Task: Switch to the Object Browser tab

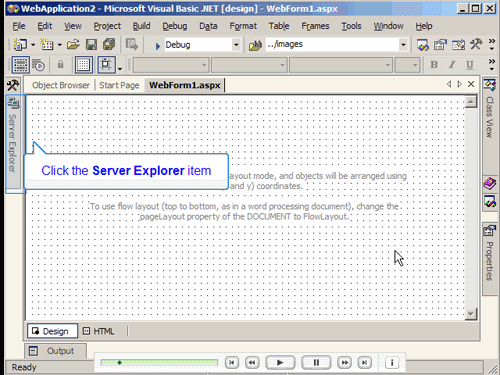Action: coord(61,85)
